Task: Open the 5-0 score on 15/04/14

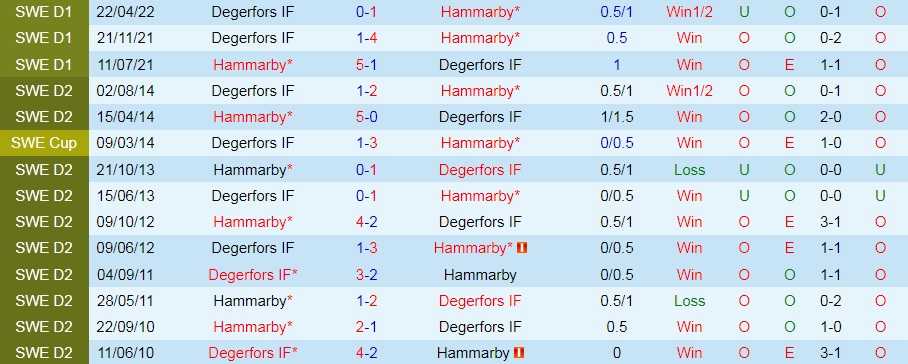Action: point(367,117)
